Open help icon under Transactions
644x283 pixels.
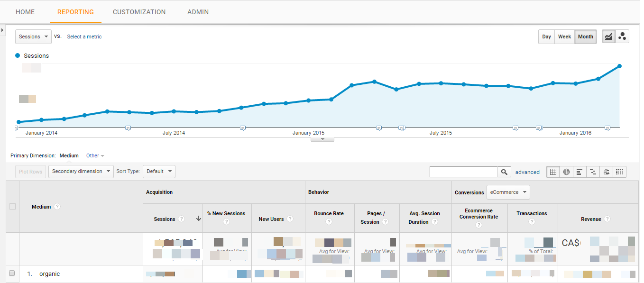pos(532,222)
